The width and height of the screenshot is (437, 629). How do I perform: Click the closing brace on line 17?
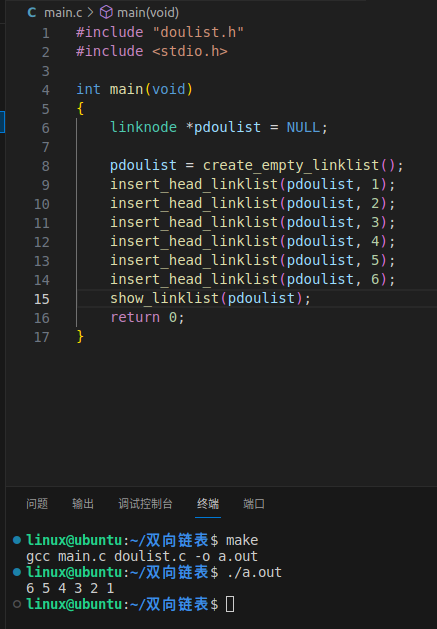click(x=80, y=336)
